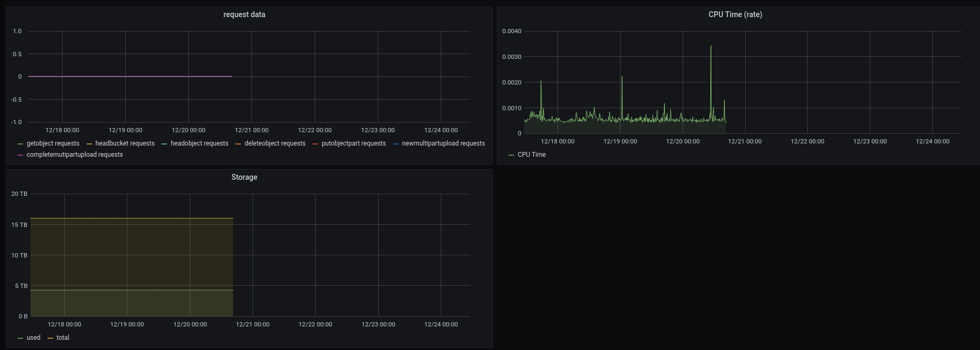Image resolution: width=980 pixels, height=350 pixels.
Task: Click cyan color swatch beside headobject requests
Action: (x=164, y=144)
